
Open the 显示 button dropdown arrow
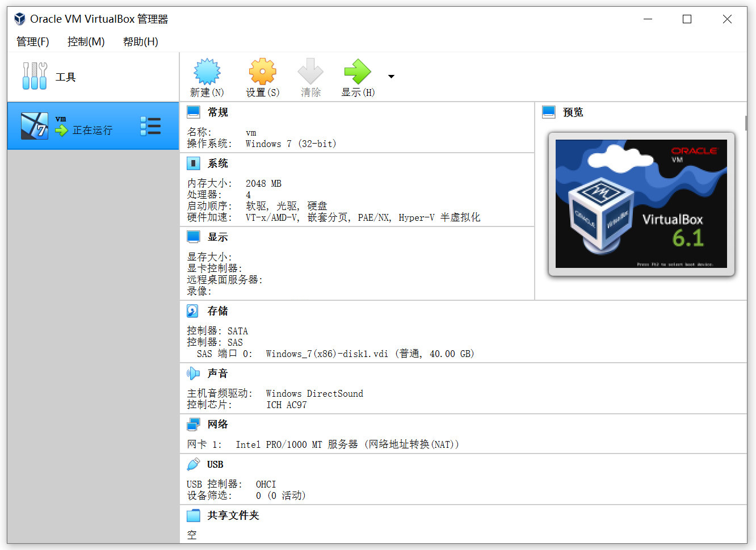390,75
